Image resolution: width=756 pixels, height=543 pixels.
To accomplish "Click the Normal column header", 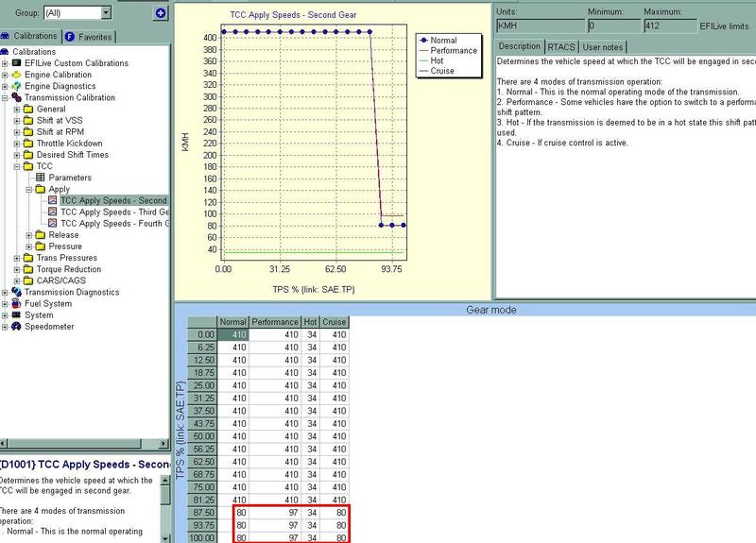I will [232, 322].
